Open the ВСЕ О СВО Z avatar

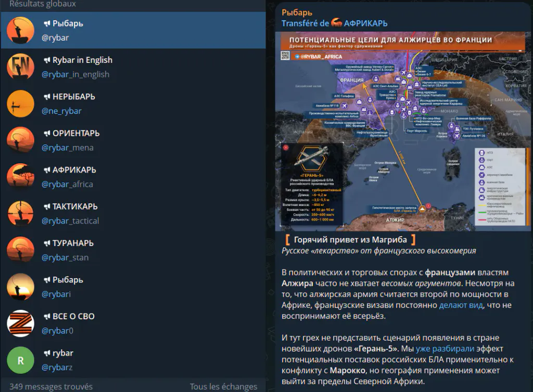[20, 323]
